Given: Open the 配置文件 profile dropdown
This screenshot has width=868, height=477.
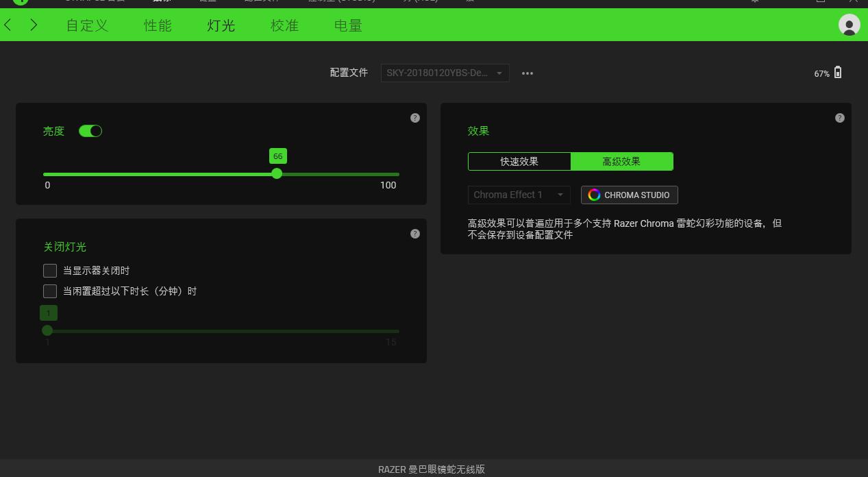Looking at the screenshot, I should coord(445,73).
